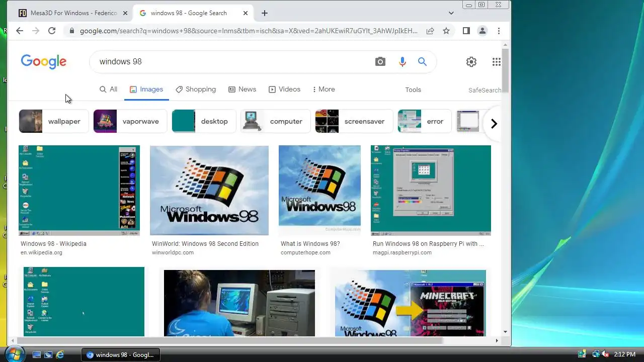Switch to the All results tab
This screenshot has width=644, height=362.
point(108,89)
